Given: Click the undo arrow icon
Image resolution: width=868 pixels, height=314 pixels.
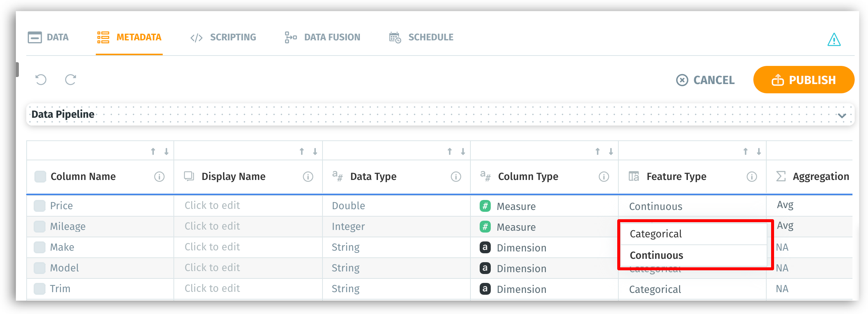Looking at the screenshot, I should coord(41,80).
